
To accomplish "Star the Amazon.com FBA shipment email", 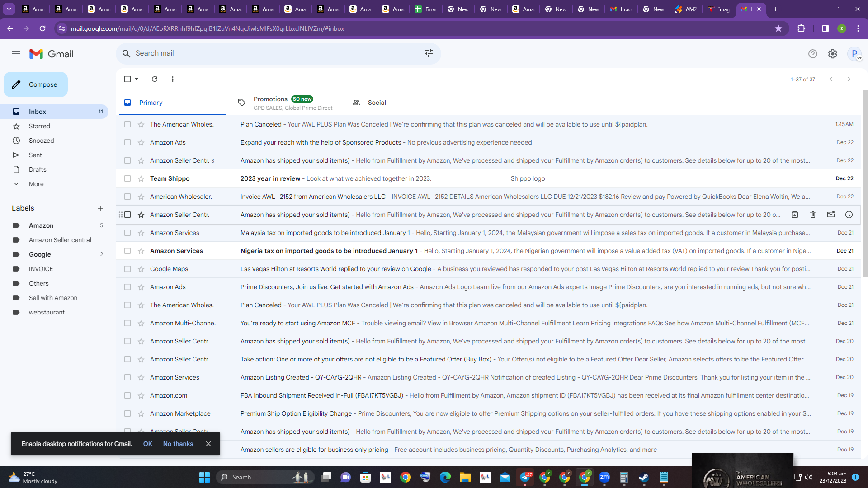I will coord(141,395).
